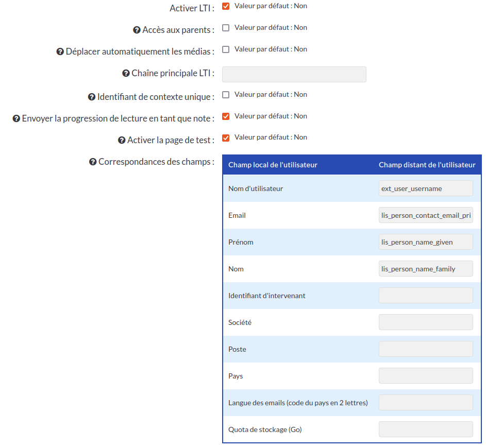486x448 pixels.
Task: Uncheck the Activer LTI checkbox
Action: 226,6
